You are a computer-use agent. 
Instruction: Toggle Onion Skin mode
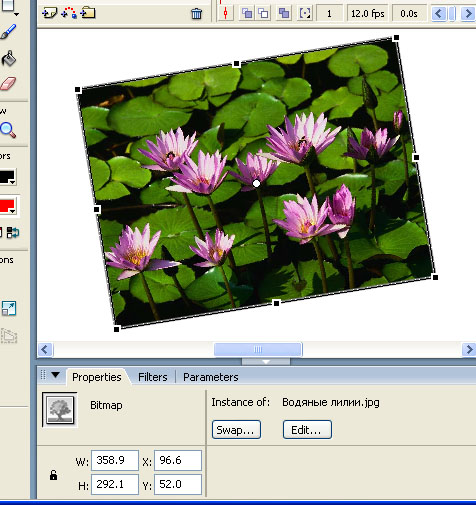[247, 13]
